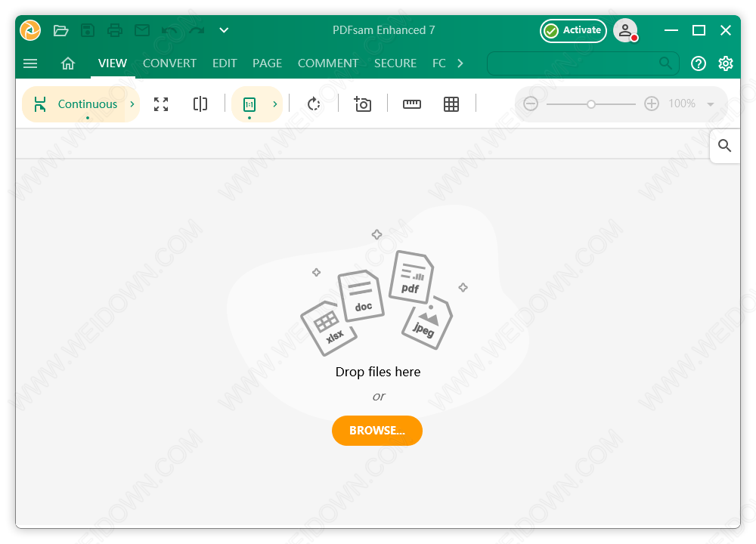Print the document via the printer icon
This screenshot has width=756, height=544.
point(115,30)
